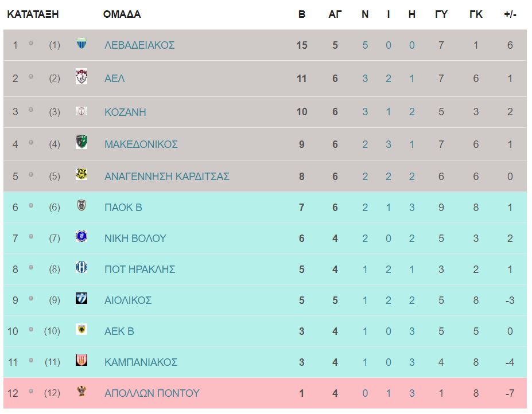Screen dimensions: 532x414
Task: Open the ΛΕΒΑΔΕΙΑΚΟΣ team name link
Action: [139, 45]
